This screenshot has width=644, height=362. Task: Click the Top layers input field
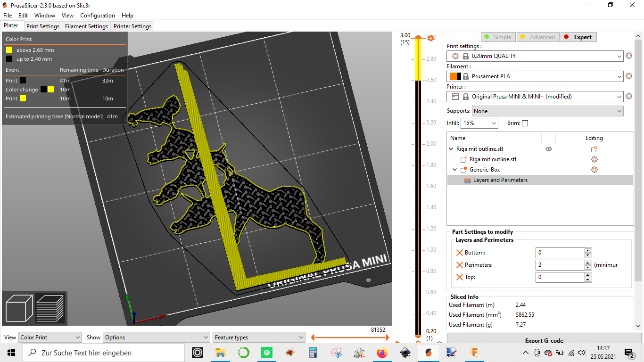(561, 277)
